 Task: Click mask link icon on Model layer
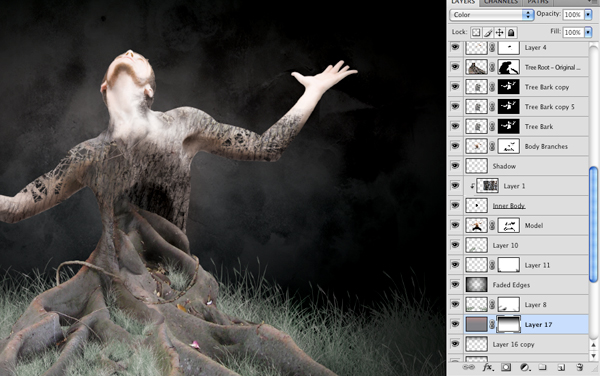tap(492, 226)
